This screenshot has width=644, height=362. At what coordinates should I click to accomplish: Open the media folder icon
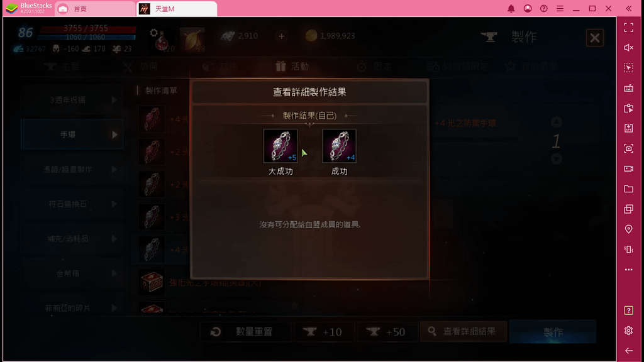(x=628, y=189)
